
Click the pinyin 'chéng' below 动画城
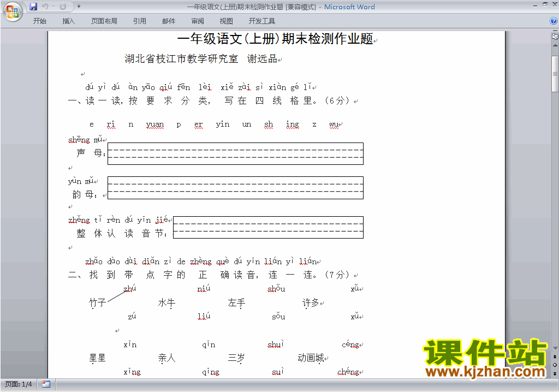coord(348,372)
